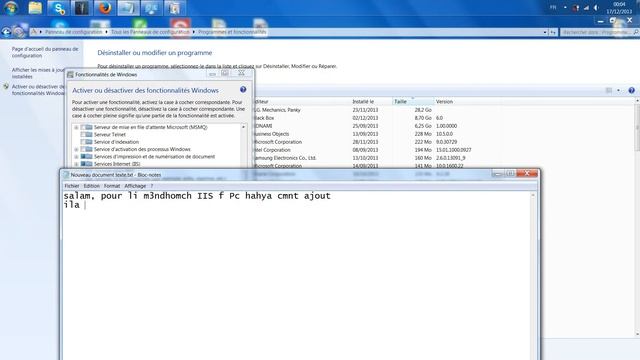Open the Format menu in Bloc-notes
The height and width of the screenshot is (360, 640).
tap(112, 186)
